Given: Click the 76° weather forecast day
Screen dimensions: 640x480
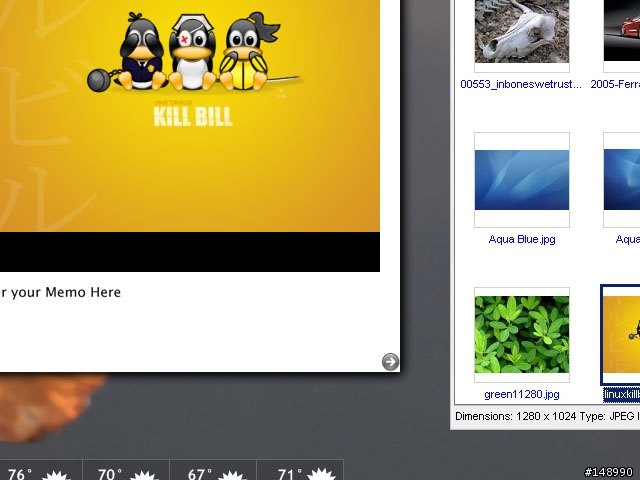Looking at the screenshot, I should [39, 470].
